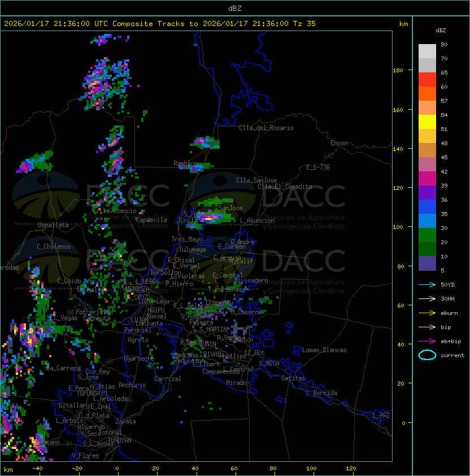The width and height of the screenshot is (470, 476).
Task: Click the Zapata map label
Action: coord(125,421)
